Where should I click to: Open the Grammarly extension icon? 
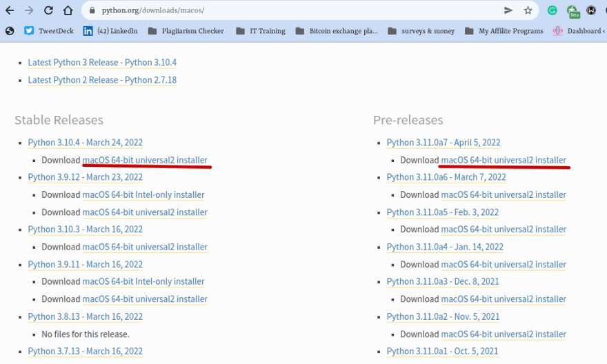click(x=553, y=10)
